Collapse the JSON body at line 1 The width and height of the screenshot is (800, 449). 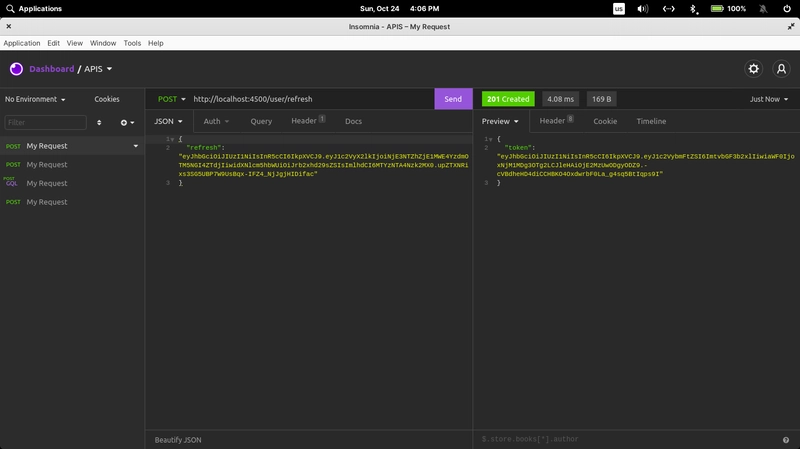[x=173, y=138]
